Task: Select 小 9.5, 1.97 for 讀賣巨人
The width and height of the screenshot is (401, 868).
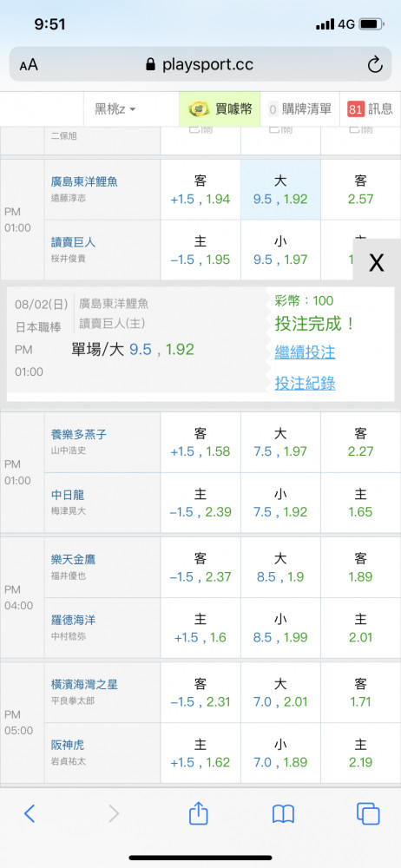Action: tap(280, 250)
